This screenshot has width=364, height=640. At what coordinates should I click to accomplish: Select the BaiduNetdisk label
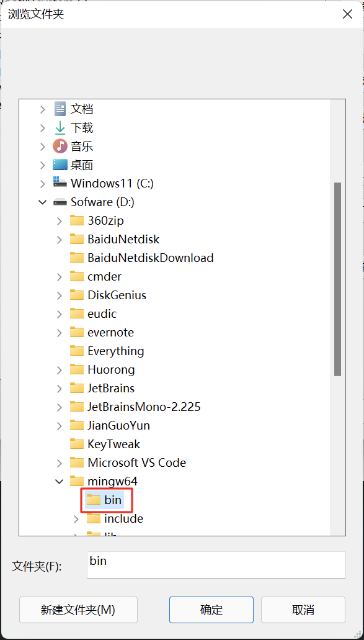click(x=123, y=239)
